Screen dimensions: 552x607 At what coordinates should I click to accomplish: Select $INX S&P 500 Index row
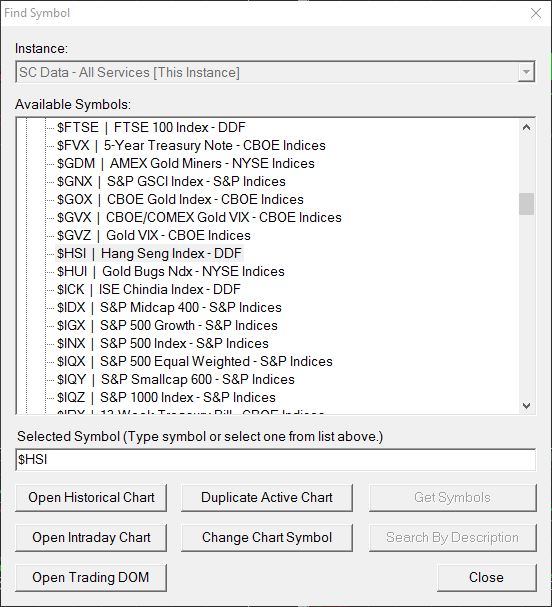pyautogui.click(x=163, y=343)
